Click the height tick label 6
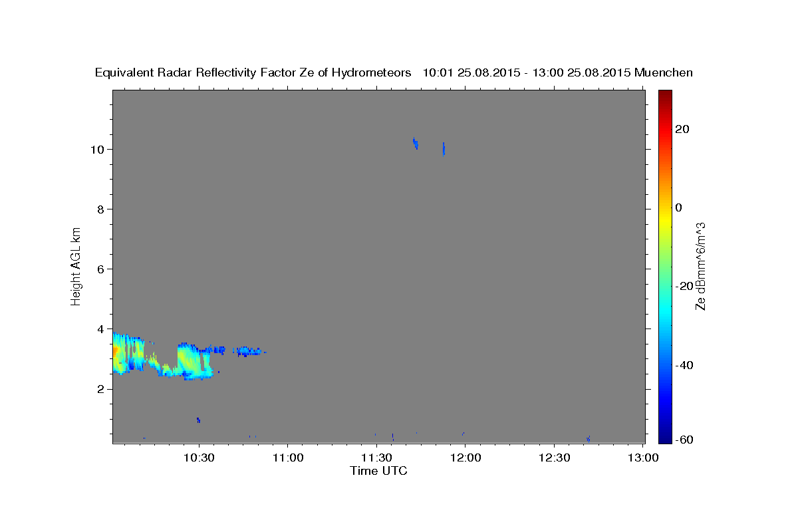 (101, 269)
